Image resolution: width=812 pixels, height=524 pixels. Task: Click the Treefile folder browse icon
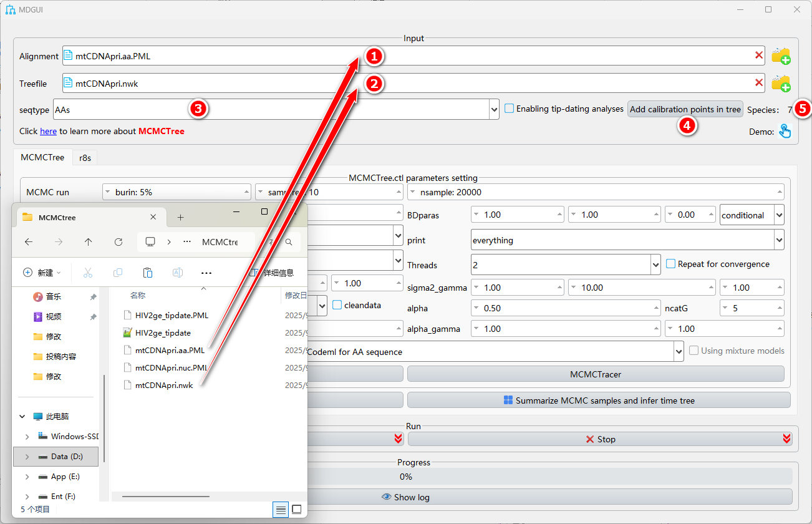(781, 83)
